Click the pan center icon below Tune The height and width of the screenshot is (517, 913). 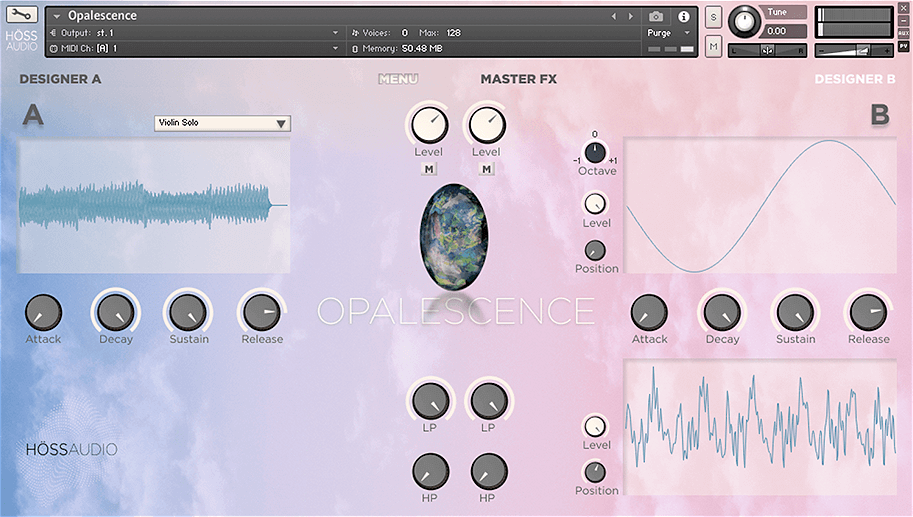coord(767,51)
